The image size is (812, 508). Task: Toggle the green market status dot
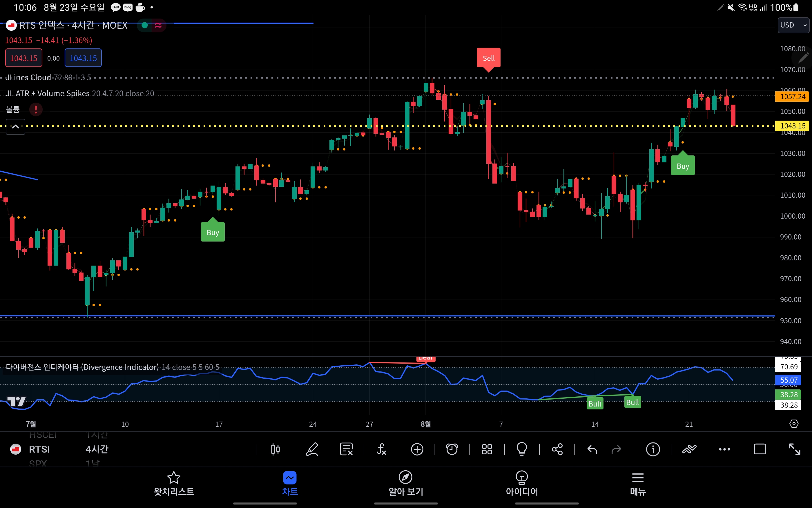(145, 25)
